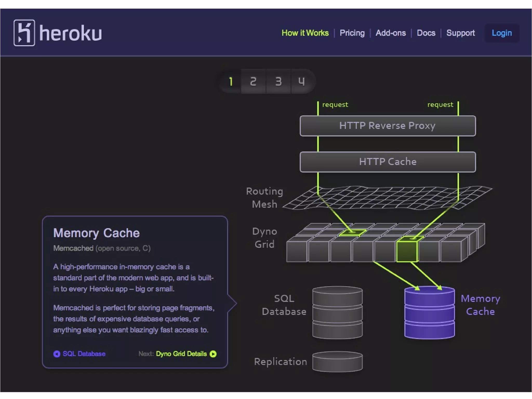Go back to SQL Database link

[x=84, y=354]
